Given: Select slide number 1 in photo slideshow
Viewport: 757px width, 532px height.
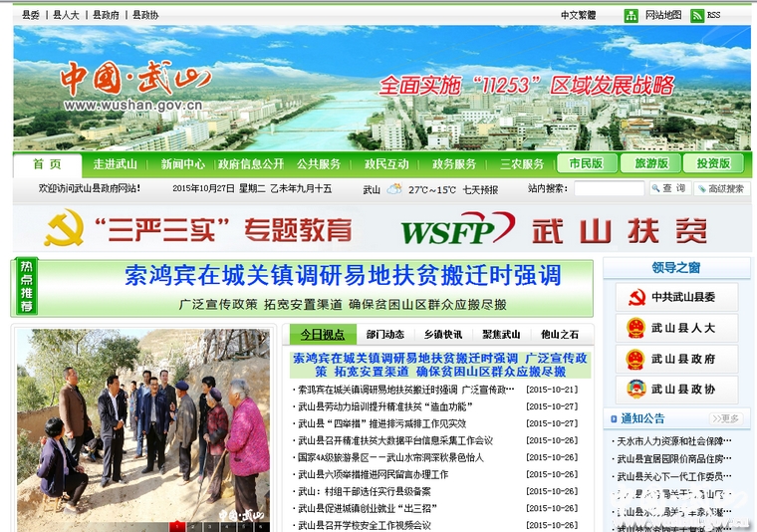Looking at the screenshot, I should point(176,527).
